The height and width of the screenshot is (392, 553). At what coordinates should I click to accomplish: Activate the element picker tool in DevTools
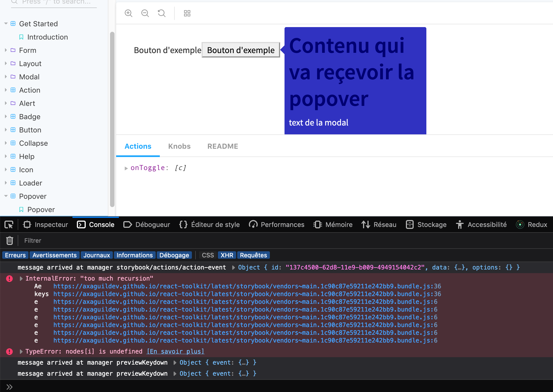(9, 224)
